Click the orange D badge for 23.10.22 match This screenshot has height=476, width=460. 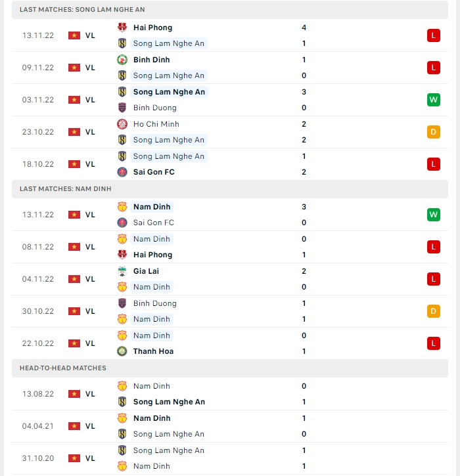click(x=433, y=132)
